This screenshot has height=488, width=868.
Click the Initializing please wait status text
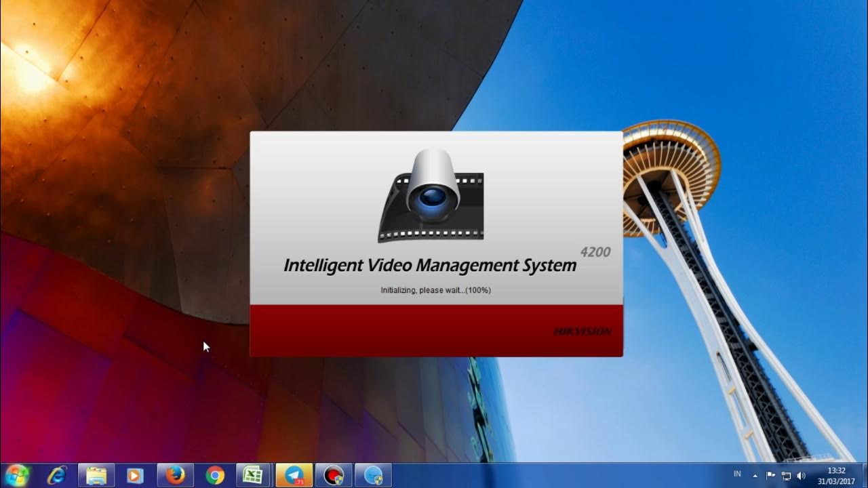[x=436, y=290]
